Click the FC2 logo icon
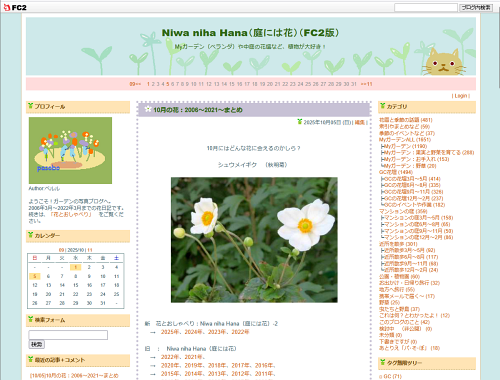 15,7
